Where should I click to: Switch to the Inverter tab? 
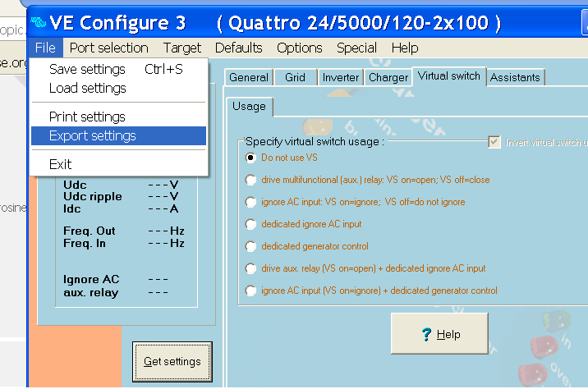(x=341, y=78)
